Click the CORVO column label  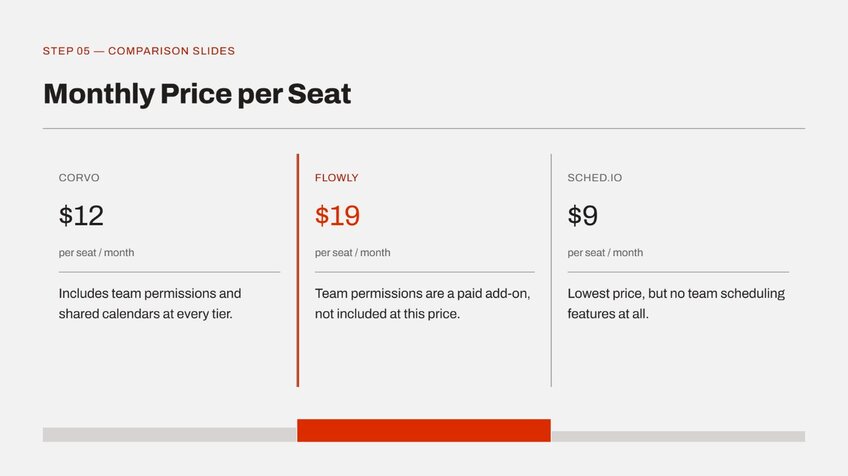79,177
